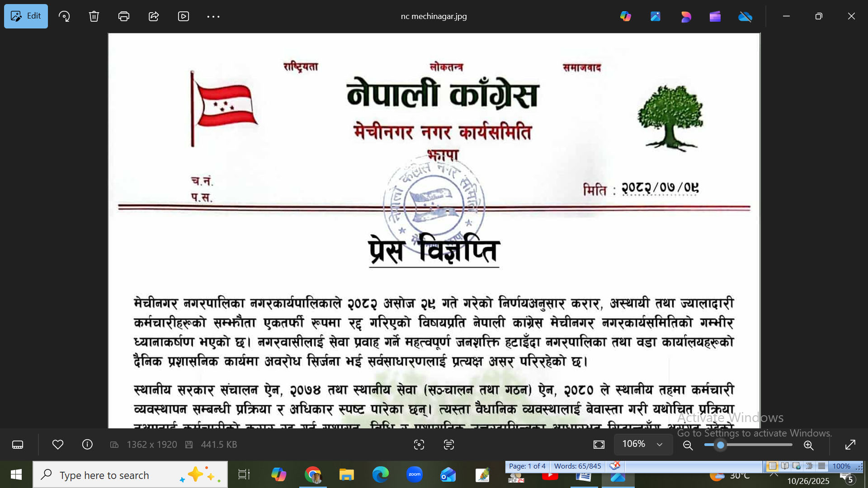Click the zoom in magnifier
Image resolution: width=868 pixels, height=488 pixels.
(809, 445)
